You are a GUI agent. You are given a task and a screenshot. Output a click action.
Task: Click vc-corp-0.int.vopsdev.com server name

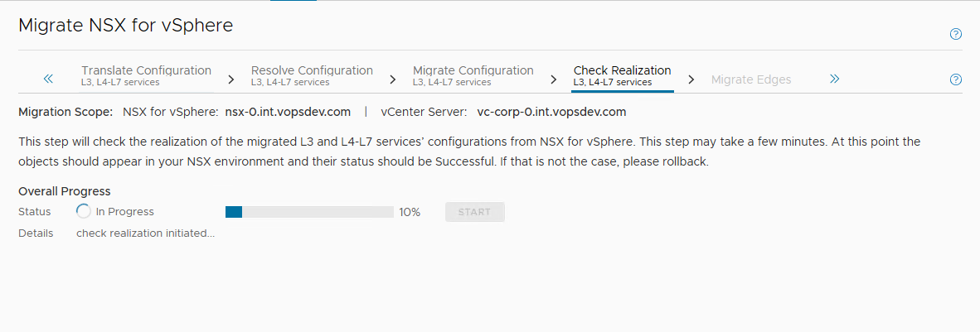[552, 113]
